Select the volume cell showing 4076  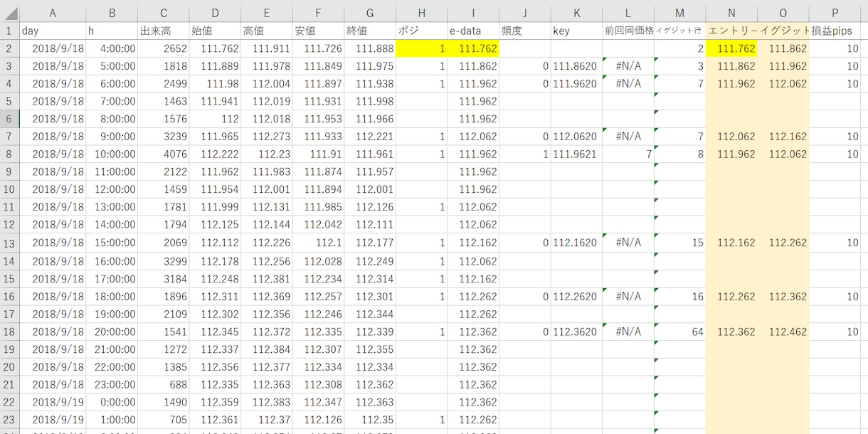coord(164,154)
